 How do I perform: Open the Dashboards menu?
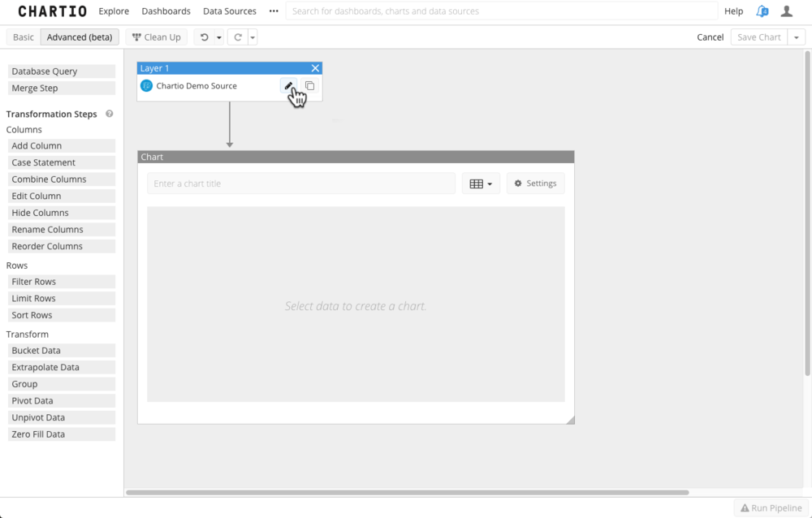pos(166,11)
